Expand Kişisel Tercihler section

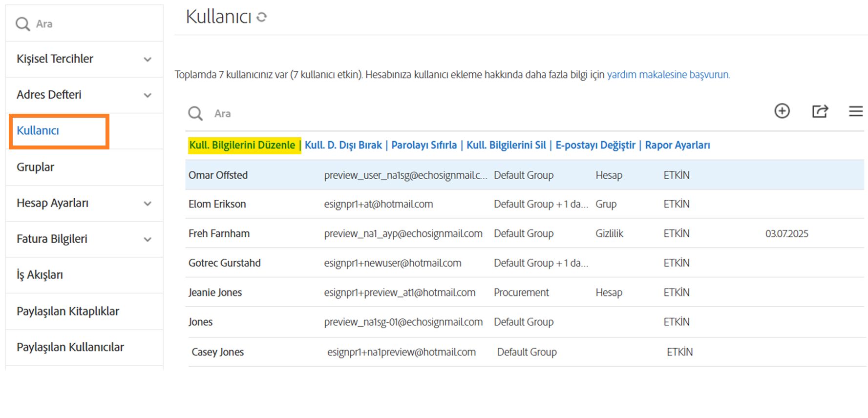point(147,60)
